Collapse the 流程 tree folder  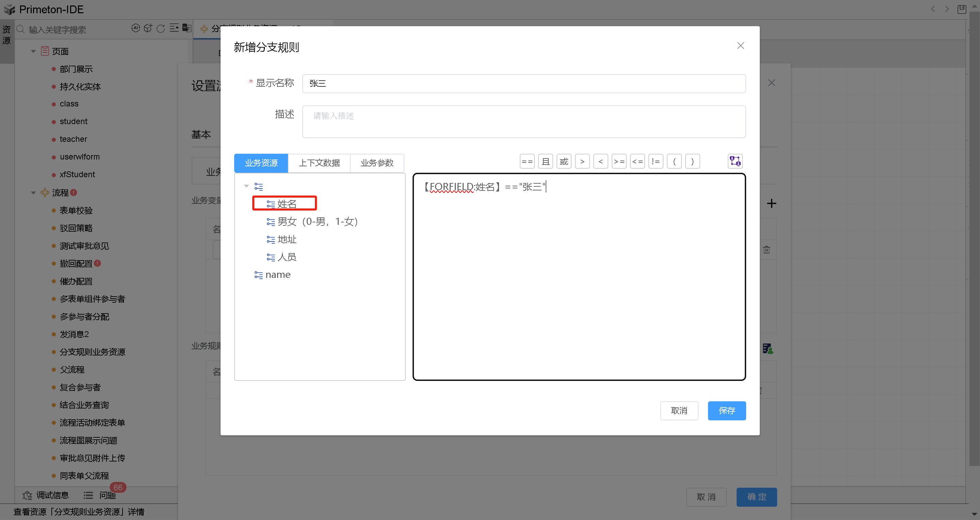pyautogui.click(x=33, y=193)
